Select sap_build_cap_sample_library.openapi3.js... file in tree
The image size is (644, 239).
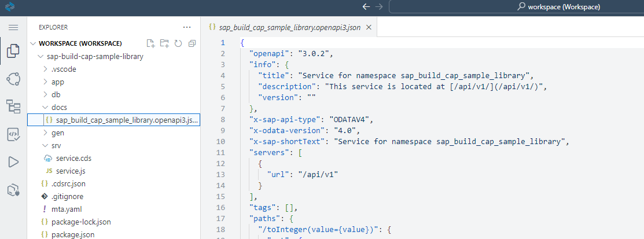coord(114,120)
